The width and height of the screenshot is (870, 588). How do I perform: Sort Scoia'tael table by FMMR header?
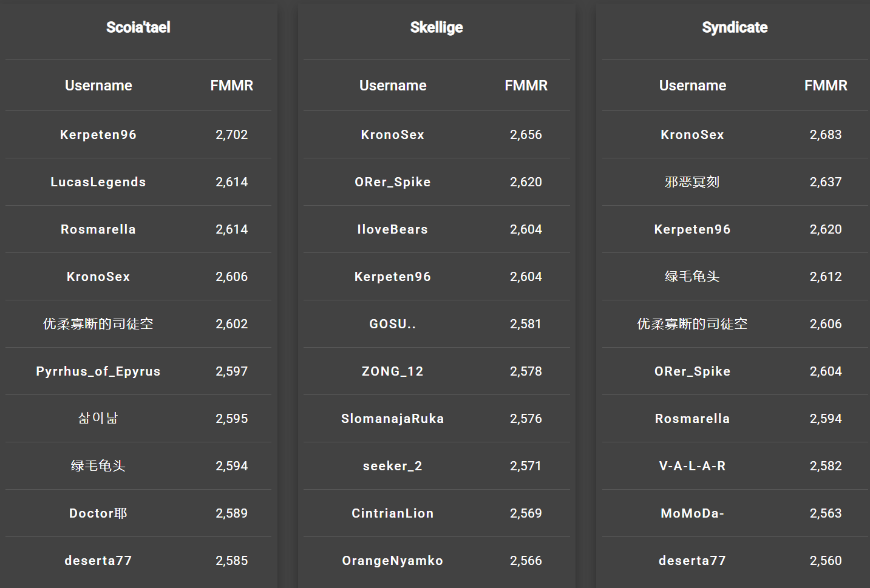231,86
